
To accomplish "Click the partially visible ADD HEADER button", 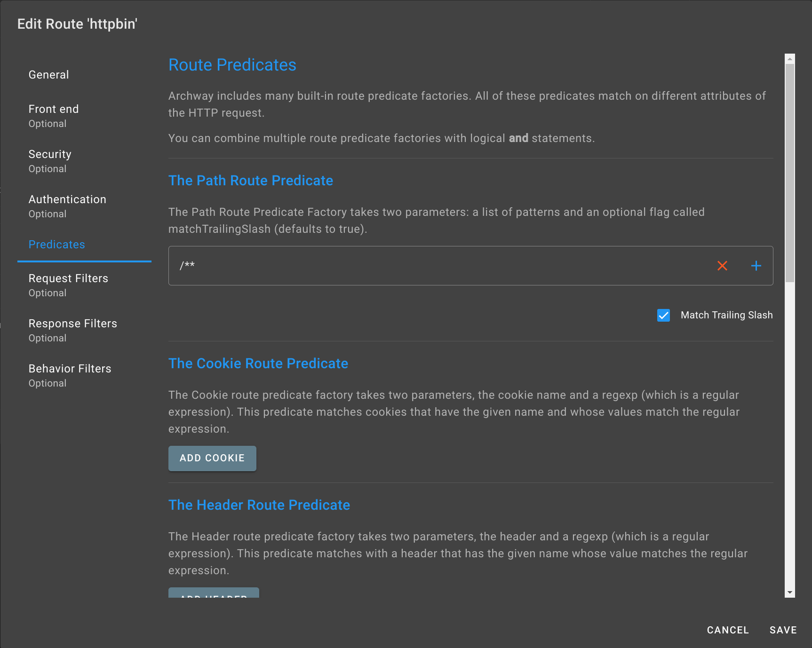I will pyautogui.click(x=214, y=593).
